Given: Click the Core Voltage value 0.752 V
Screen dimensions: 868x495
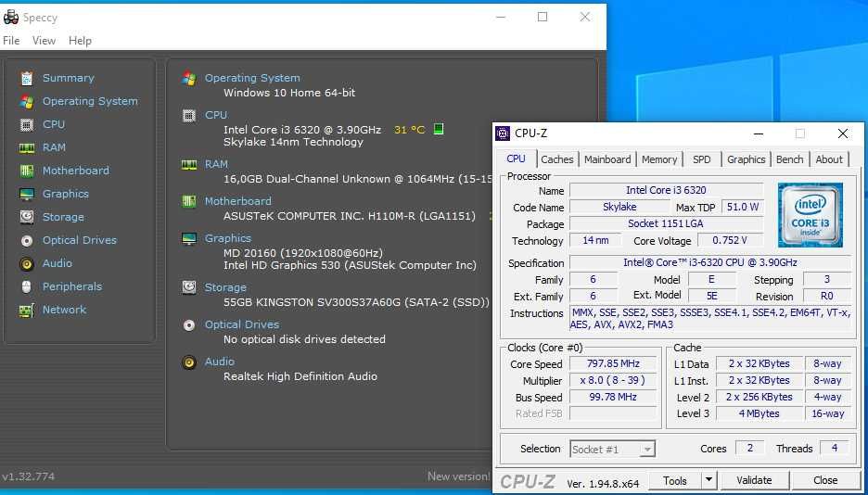Looking at the screenshot, I should coord(730,241).
